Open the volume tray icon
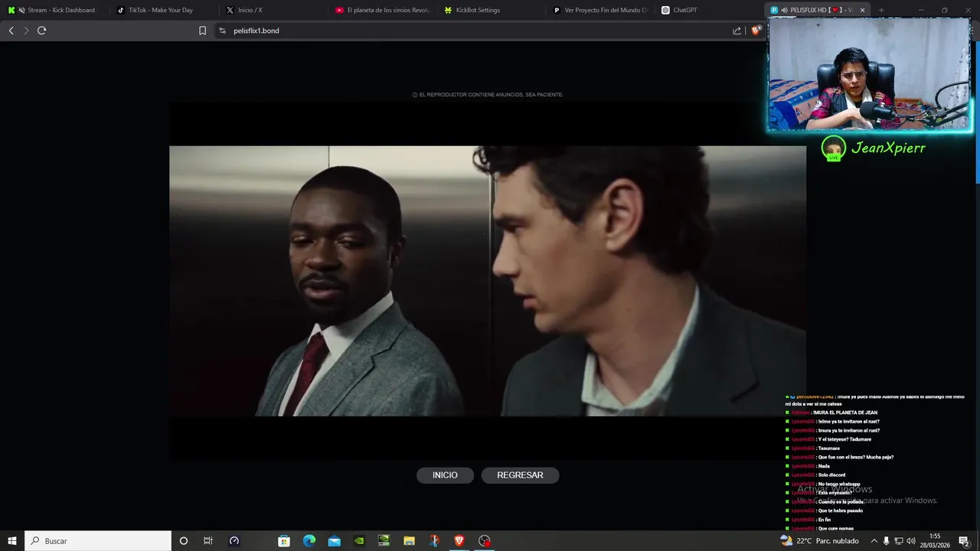The image size is (980, 551). pos(911,541)
